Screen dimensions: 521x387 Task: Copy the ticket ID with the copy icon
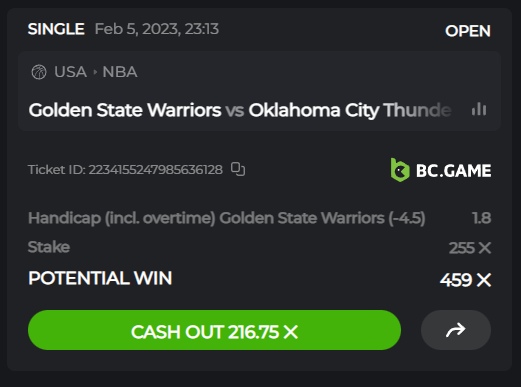238,169
